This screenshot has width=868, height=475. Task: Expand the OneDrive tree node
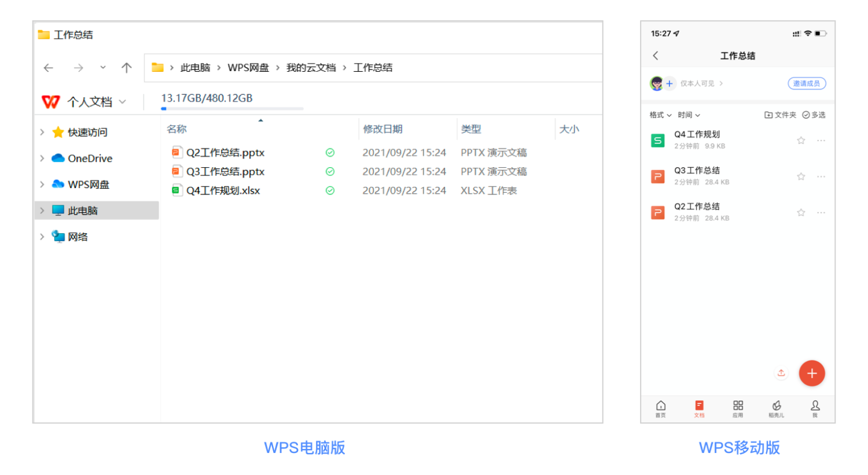click(42, 158)
